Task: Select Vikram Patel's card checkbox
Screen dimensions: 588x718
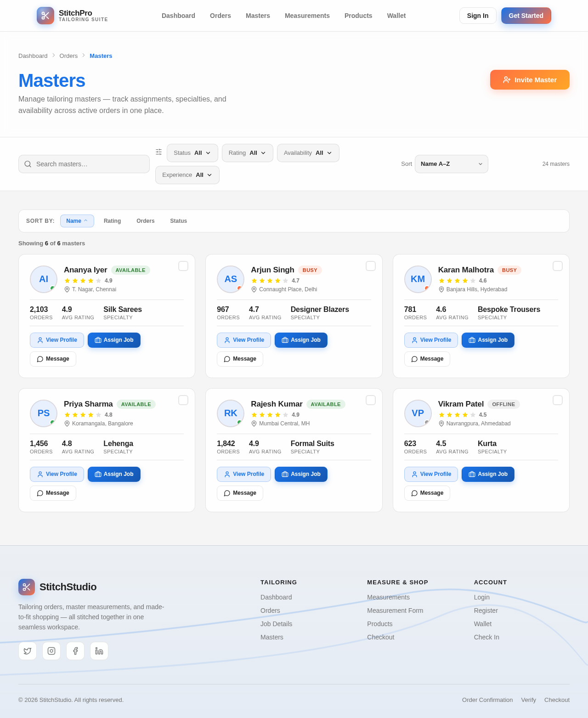Action: point(558,400)
